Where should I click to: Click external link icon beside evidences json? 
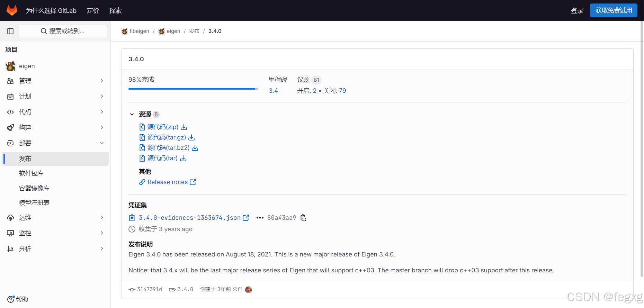246,218
